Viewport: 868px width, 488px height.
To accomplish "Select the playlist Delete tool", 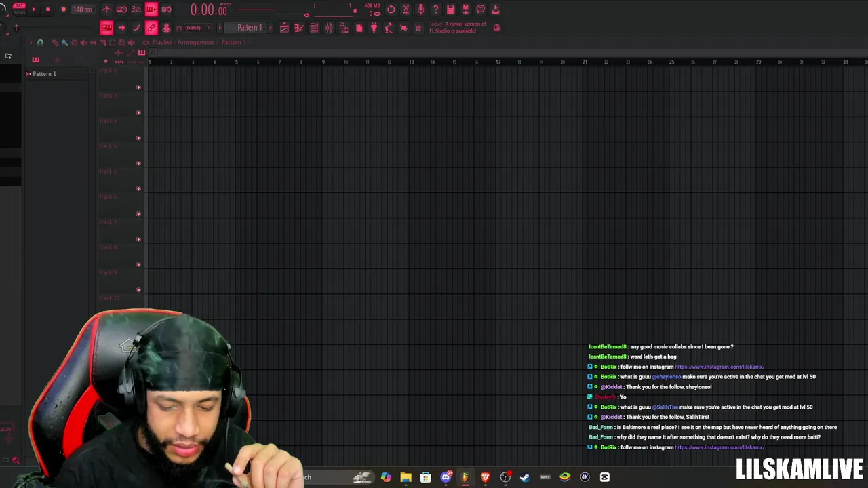I will pyautogui.click(x=75, y=43).
